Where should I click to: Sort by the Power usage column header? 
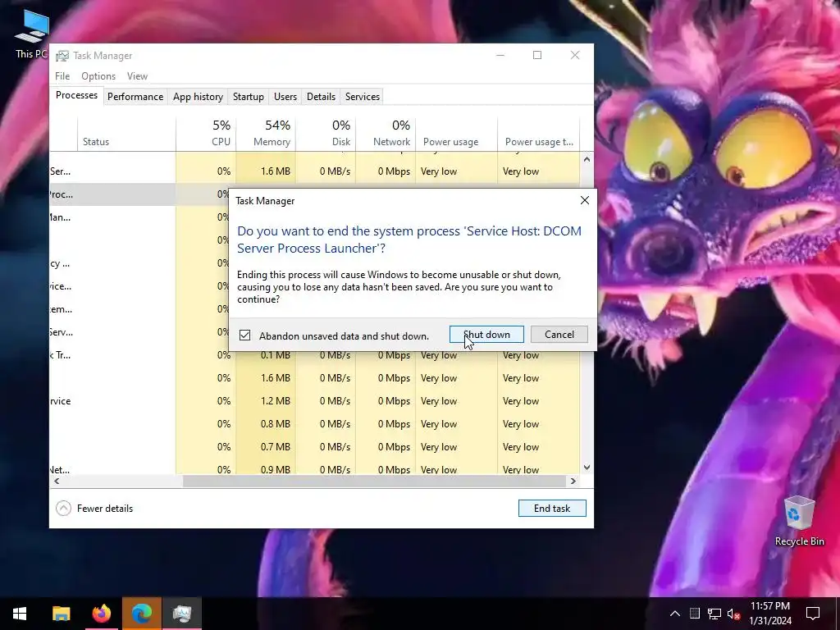coord(456,133)
